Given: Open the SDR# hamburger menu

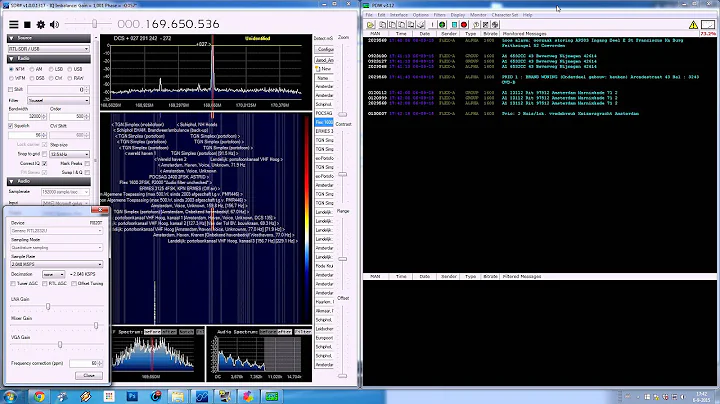Looking at the screenshot, I should (14, 24).
